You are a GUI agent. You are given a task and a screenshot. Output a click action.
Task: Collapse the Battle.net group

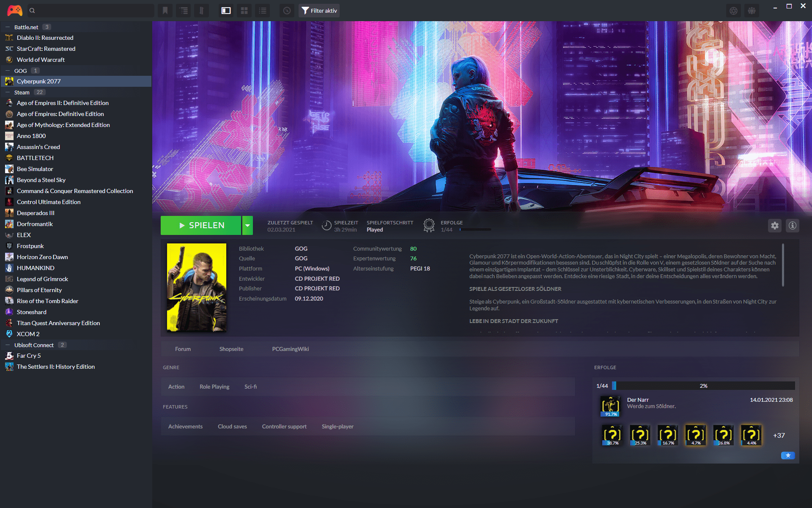pos(8,27)
